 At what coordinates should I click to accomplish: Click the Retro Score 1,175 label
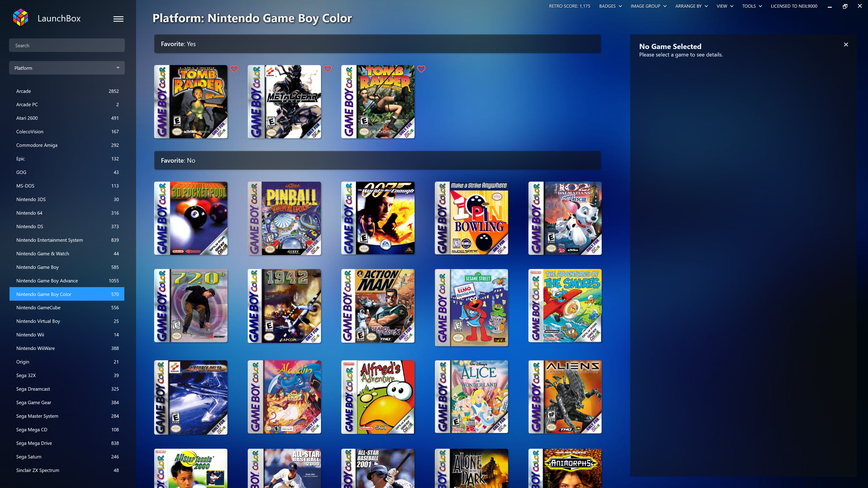(569, 6)
